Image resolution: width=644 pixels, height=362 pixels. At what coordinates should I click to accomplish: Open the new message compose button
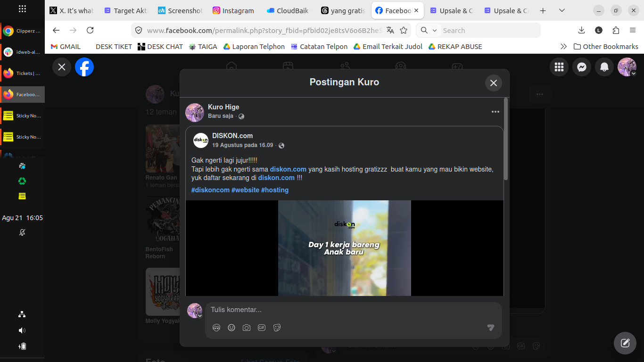[x=625, y=343]
